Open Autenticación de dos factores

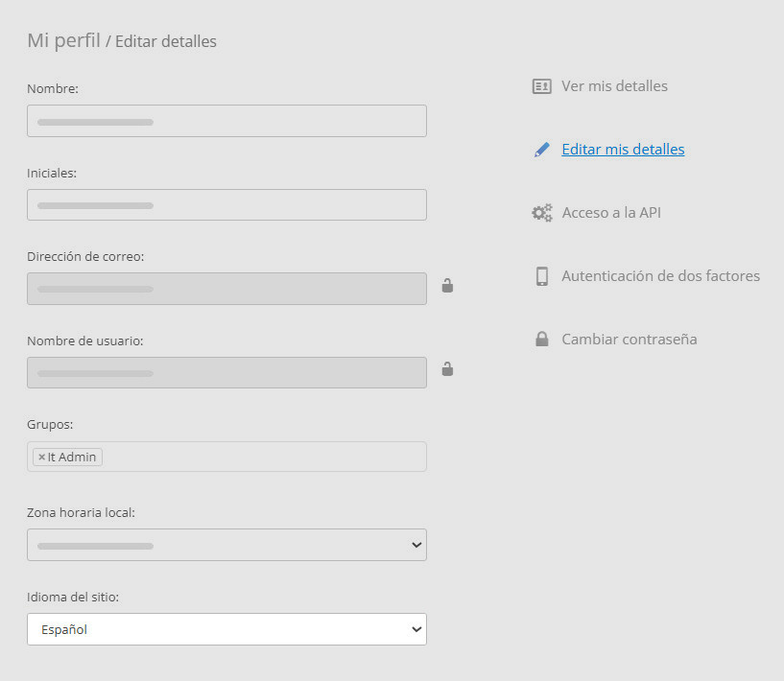point(660,276)
